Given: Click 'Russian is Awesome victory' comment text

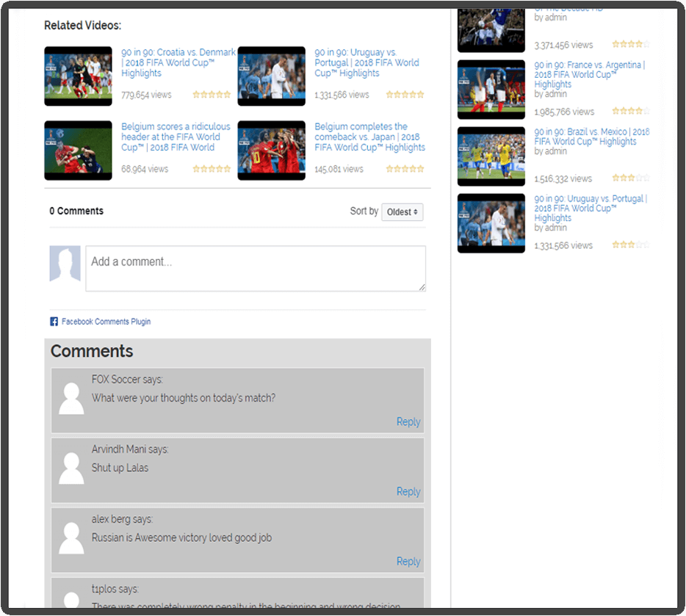Looking at the screenshot, I should pyautogui.click(x=181, y=538).
